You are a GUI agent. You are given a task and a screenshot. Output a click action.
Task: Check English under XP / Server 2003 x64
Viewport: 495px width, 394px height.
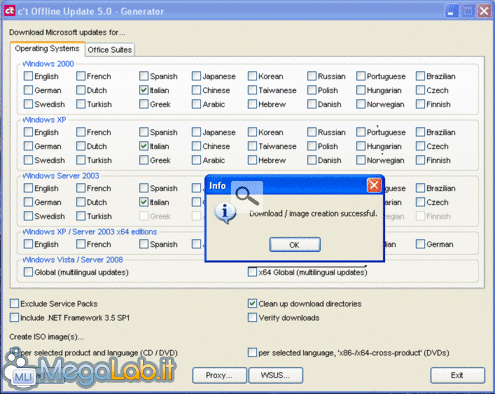(x=28, y=244)
